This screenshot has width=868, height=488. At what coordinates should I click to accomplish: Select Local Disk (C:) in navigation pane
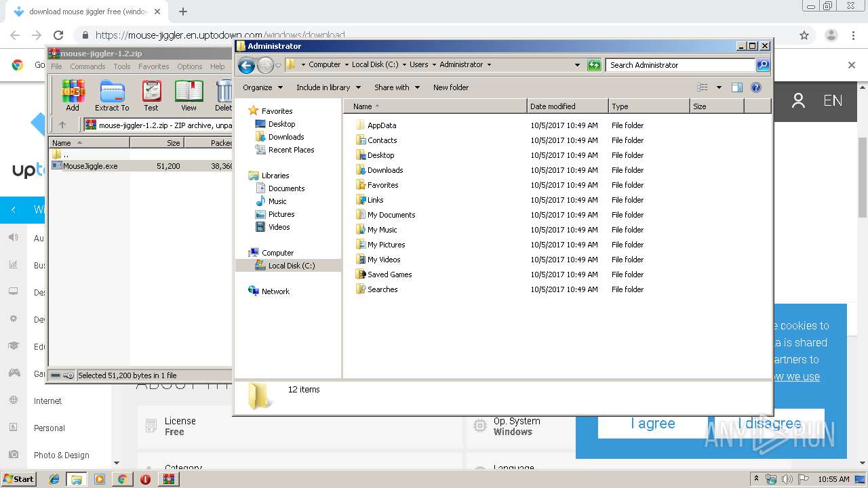point(291,266)
